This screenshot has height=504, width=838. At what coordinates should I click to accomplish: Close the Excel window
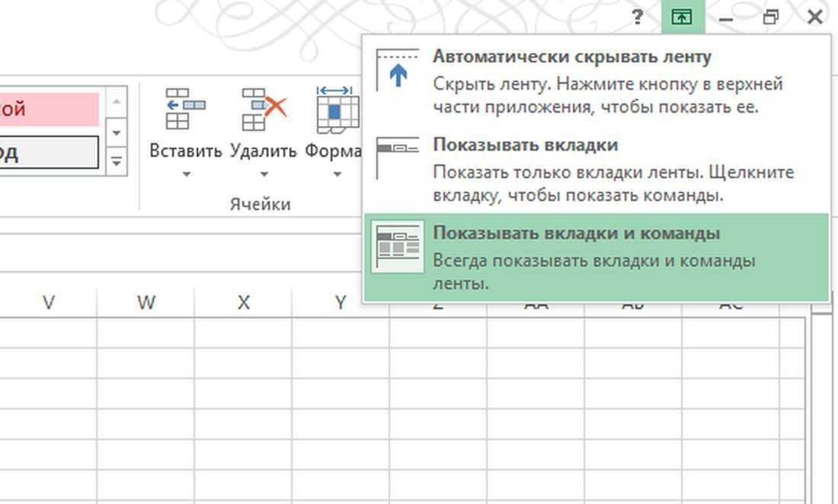814,17
